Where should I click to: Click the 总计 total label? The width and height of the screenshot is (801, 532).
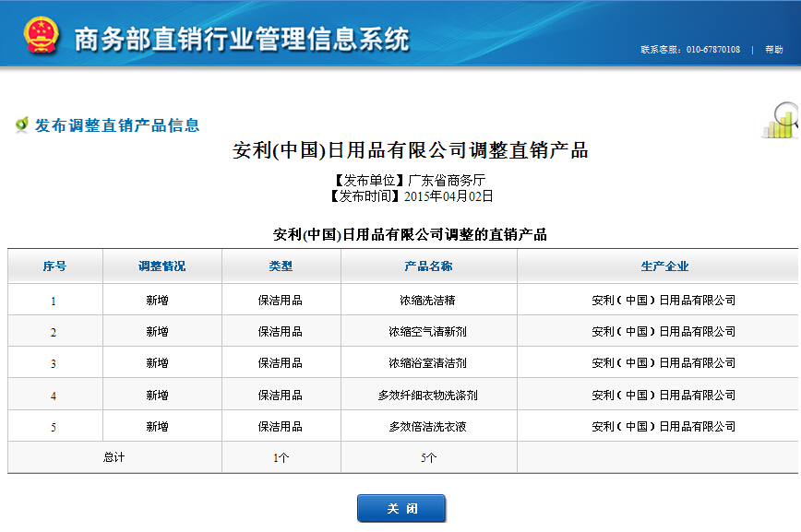point(114,457)
